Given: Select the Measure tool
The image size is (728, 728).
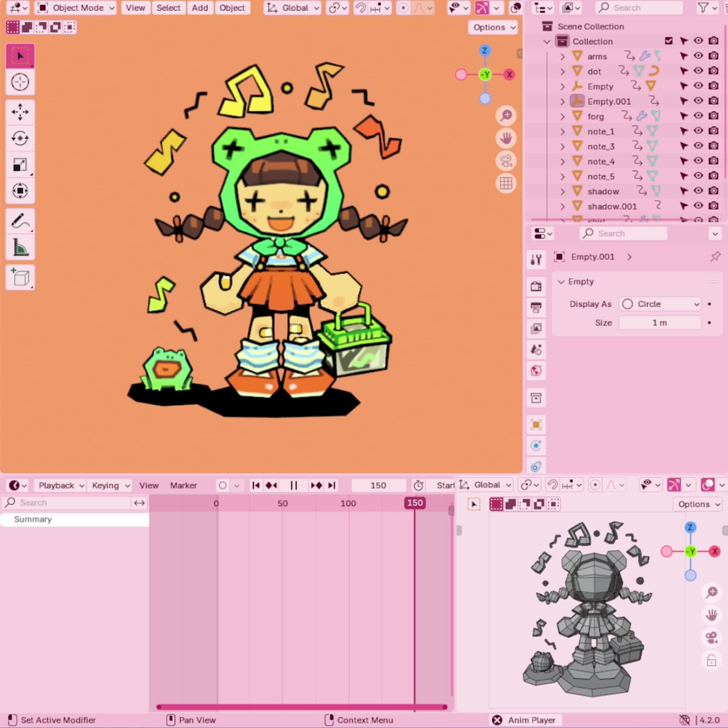Looking at the screenshot, I should coord(20,247).
